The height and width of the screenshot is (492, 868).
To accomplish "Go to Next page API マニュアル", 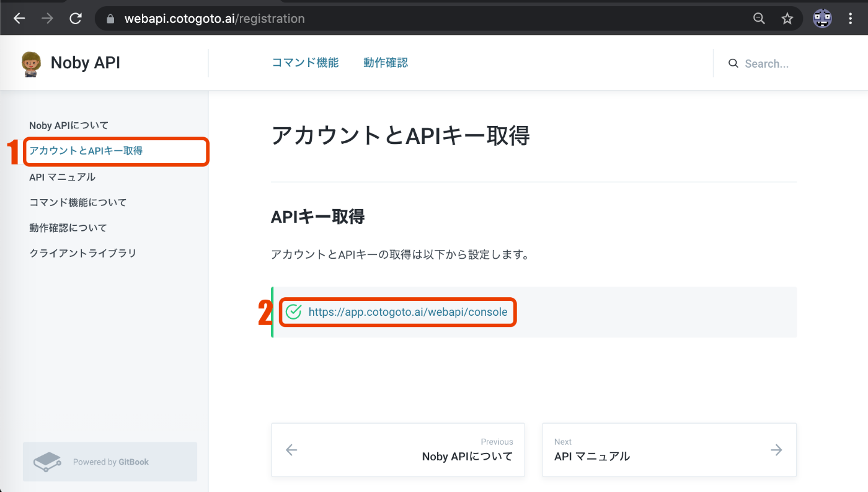I will pos(669,450).
